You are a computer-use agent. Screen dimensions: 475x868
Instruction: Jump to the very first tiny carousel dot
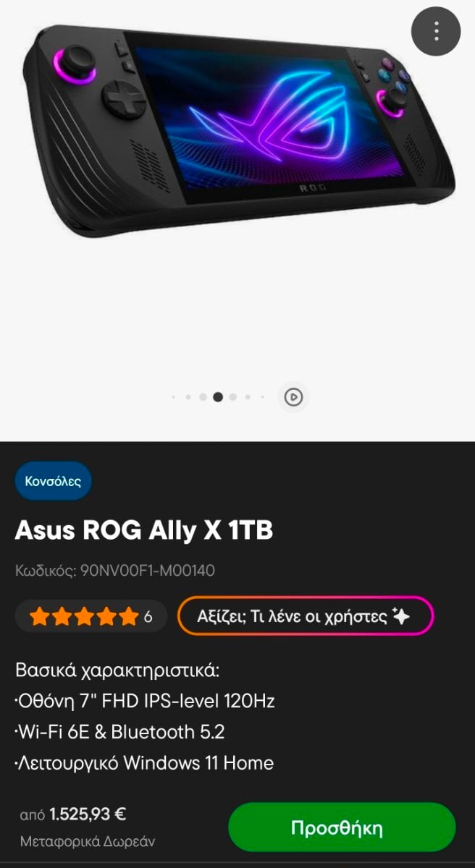173,397
